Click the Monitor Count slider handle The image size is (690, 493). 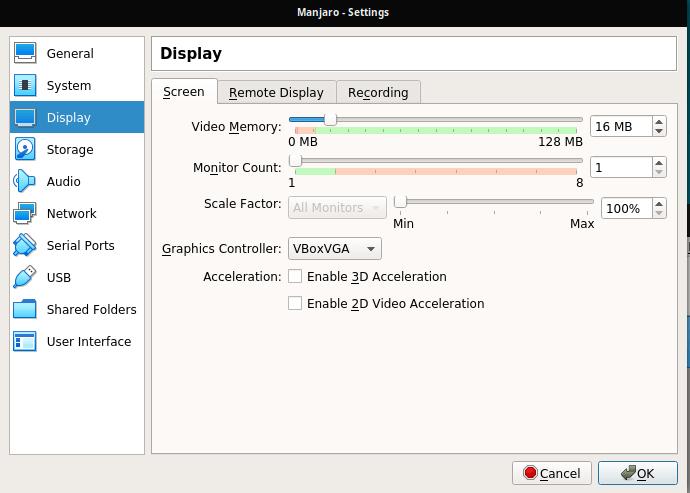[295, 160]
